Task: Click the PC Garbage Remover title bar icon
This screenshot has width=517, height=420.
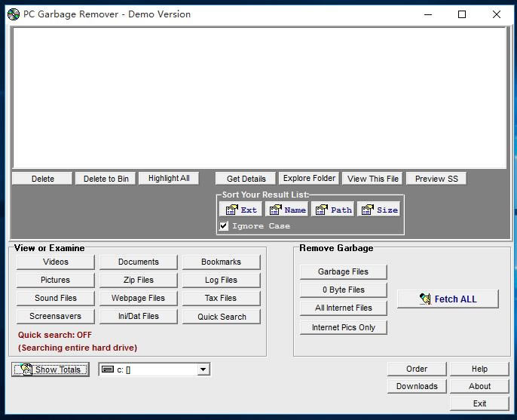Action: (x=14, y=14)
